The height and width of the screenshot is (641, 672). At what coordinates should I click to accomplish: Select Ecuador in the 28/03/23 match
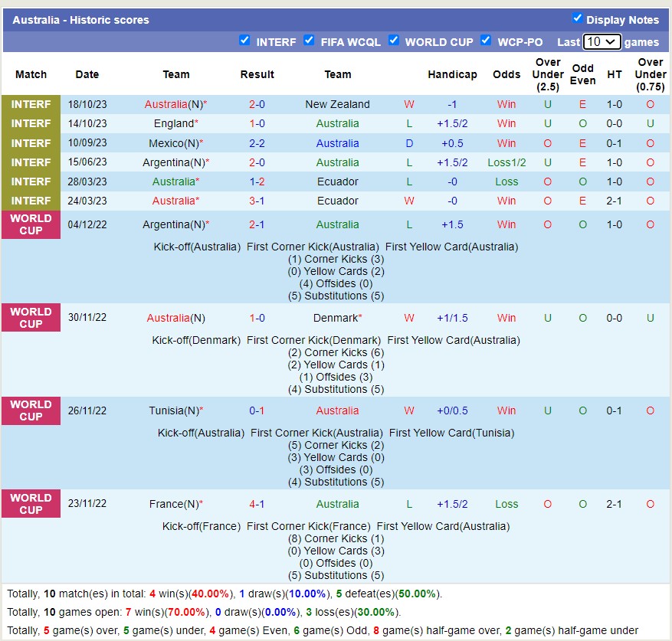pos(337,182)
